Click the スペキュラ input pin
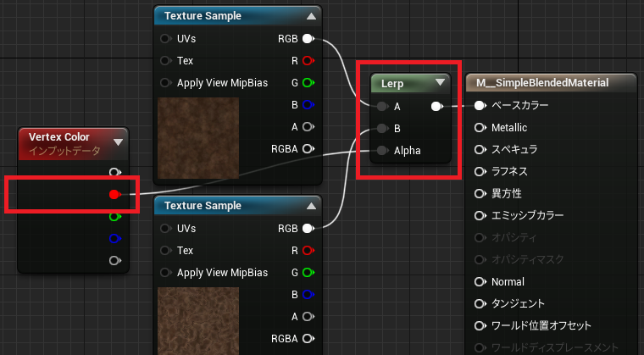Image resolution: width=644 pixels, height=355 pixels. (x=480, y=150)
